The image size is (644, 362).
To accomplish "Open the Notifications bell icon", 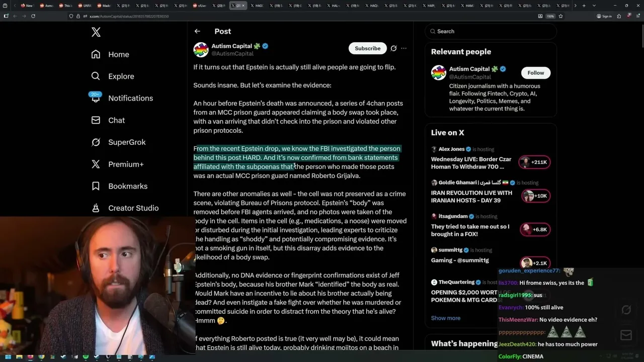I will tap(96, 98).
